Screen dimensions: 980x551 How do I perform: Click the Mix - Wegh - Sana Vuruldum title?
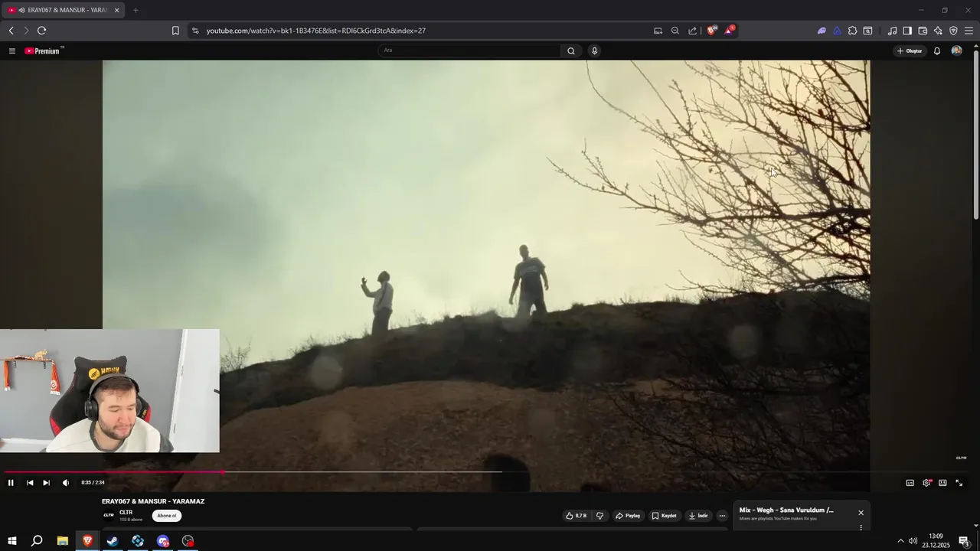pyautogui.click(x=786, y=510)
